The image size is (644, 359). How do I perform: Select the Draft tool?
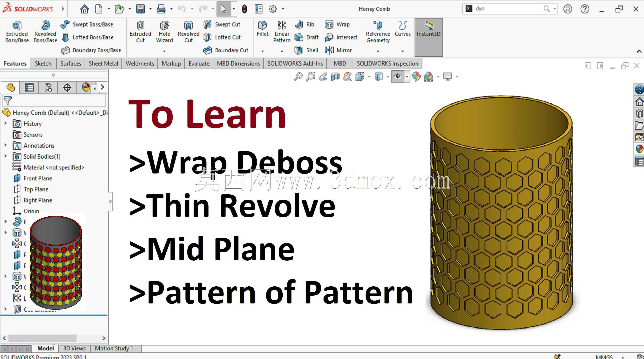(x=306, y=37)
